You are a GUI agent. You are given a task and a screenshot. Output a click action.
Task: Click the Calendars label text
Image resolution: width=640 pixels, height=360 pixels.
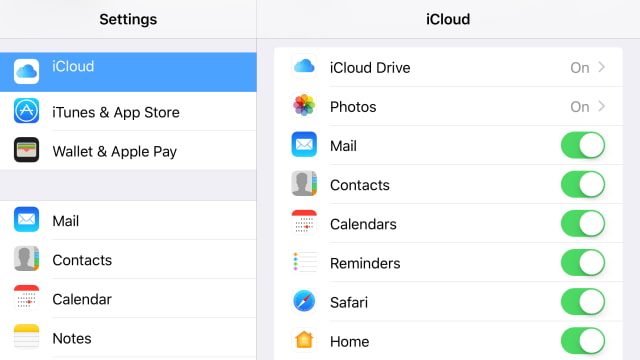[363, 224]
